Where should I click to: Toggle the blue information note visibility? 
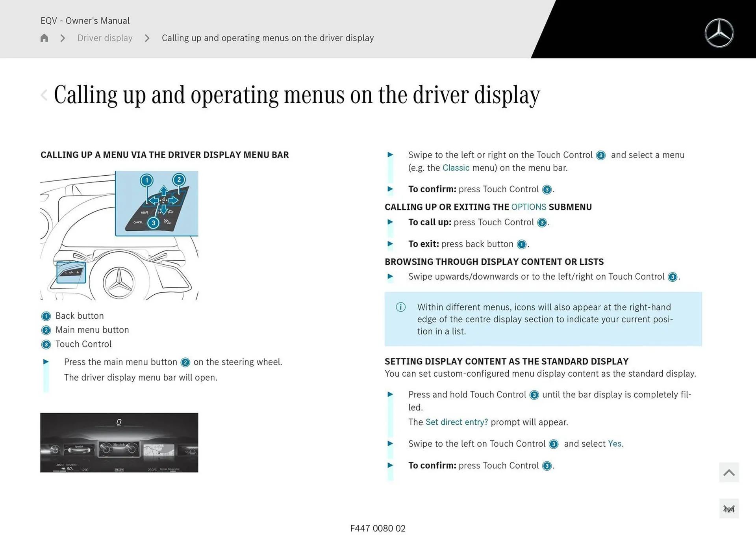coord(543,319)
